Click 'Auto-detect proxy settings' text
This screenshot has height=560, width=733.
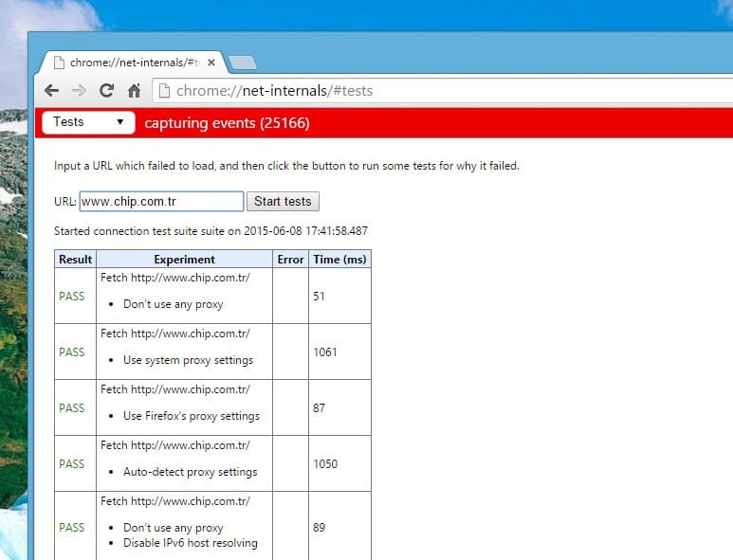coord(191,472)
